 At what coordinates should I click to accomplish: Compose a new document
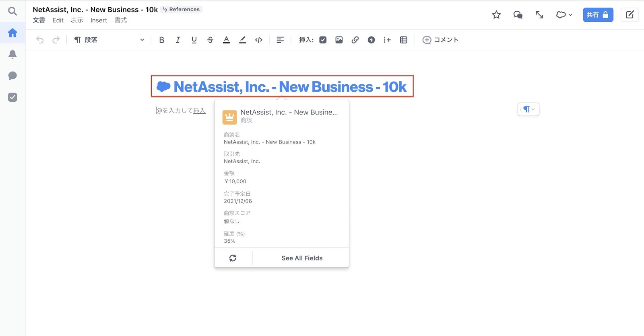pos(630,15)
